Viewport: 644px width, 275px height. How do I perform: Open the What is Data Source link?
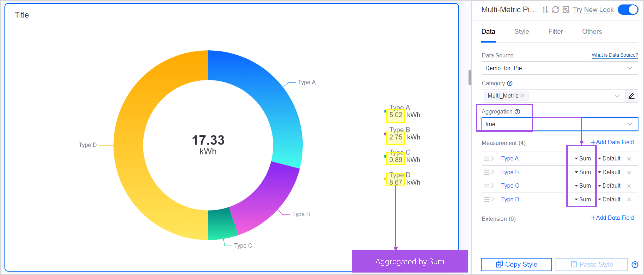pyautogui.click(x=614, y=55)
